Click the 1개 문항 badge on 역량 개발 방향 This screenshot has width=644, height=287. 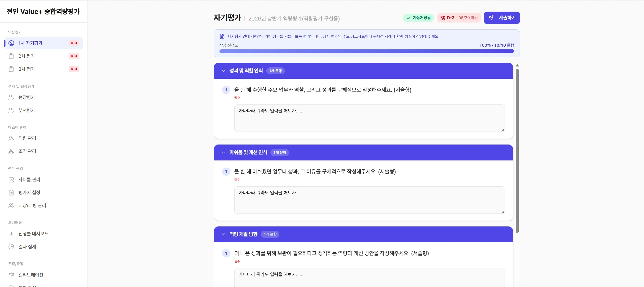tap(270, 234)
